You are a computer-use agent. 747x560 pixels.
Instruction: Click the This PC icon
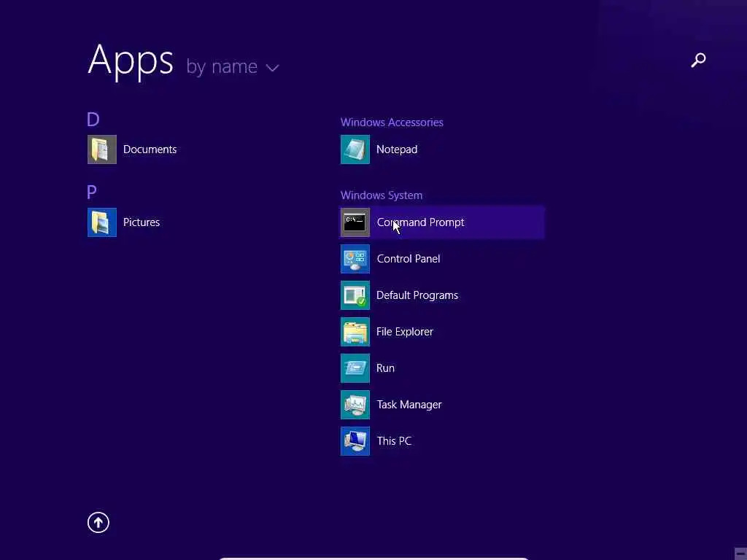(355, 441)
